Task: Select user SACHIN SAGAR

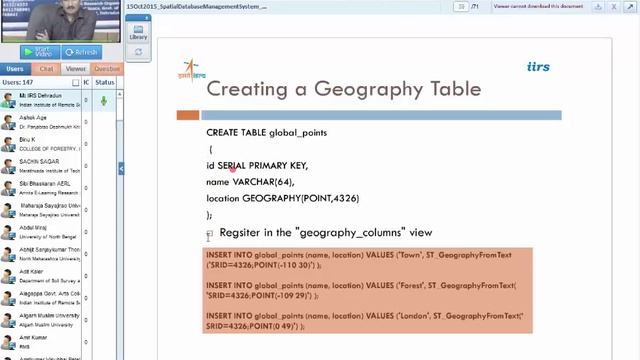Action: pos(41,166)
